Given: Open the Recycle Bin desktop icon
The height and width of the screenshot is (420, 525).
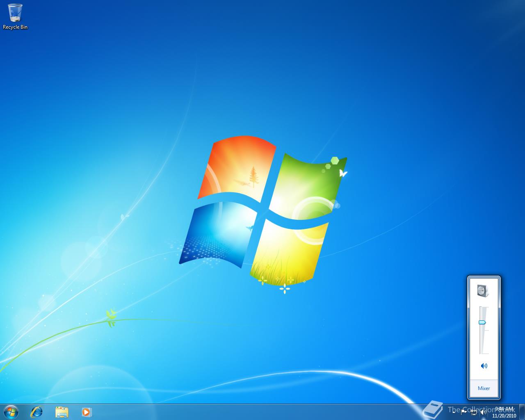Looking at the screenshot, I should coord(15,16).
